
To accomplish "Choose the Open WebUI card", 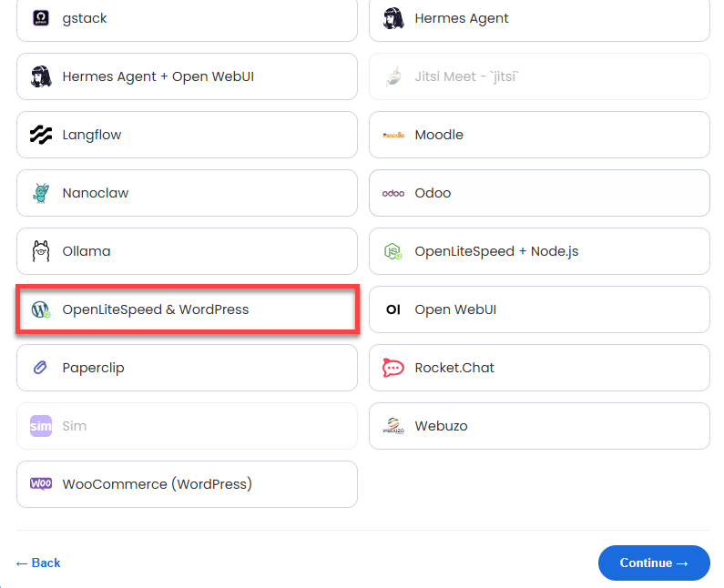I will 539,309.
